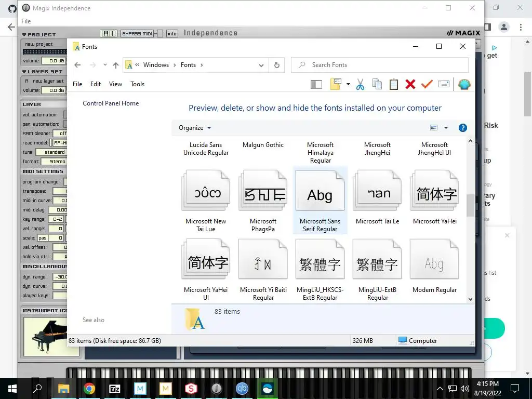Click the volume speaker tray icon

(465, 389)
